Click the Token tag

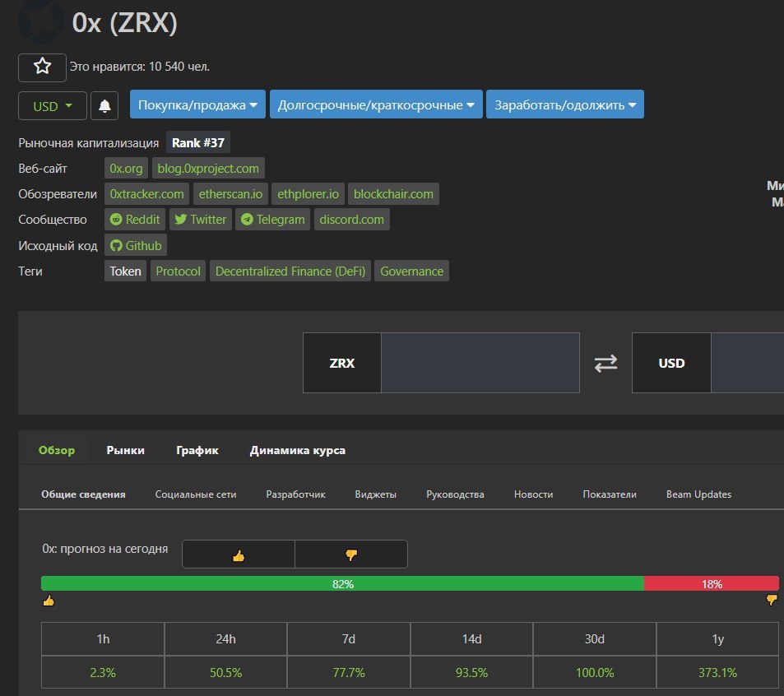[x=125, y=271]
